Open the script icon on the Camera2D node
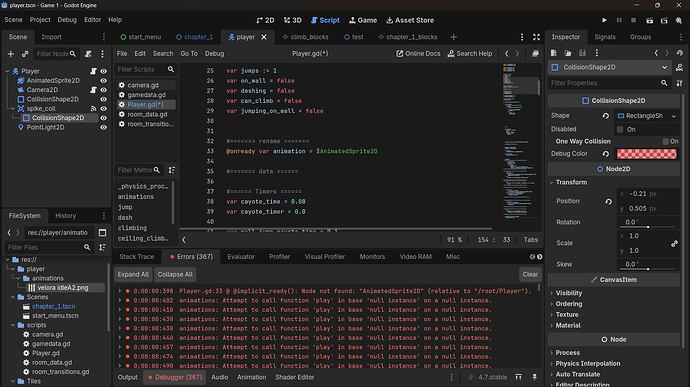Viewport: 690px width, 387px height. (x=93, y=90)
